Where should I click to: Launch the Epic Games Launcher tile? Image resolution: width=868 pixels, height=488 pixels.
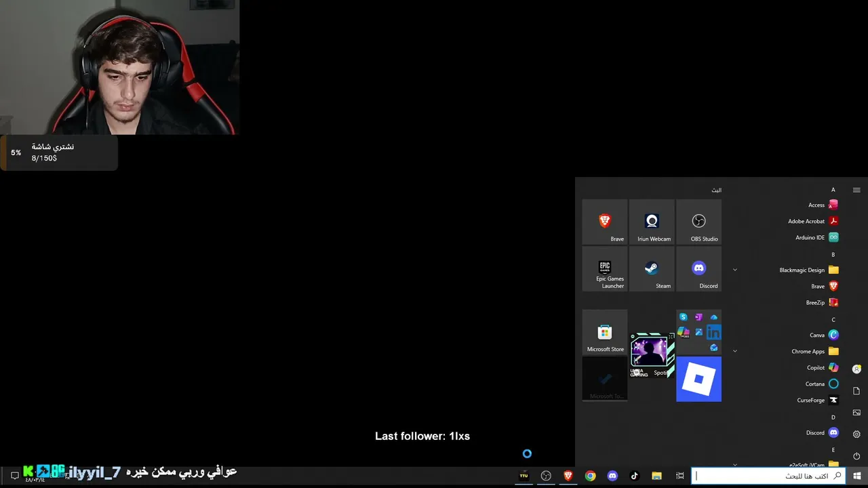click(604, 269)
